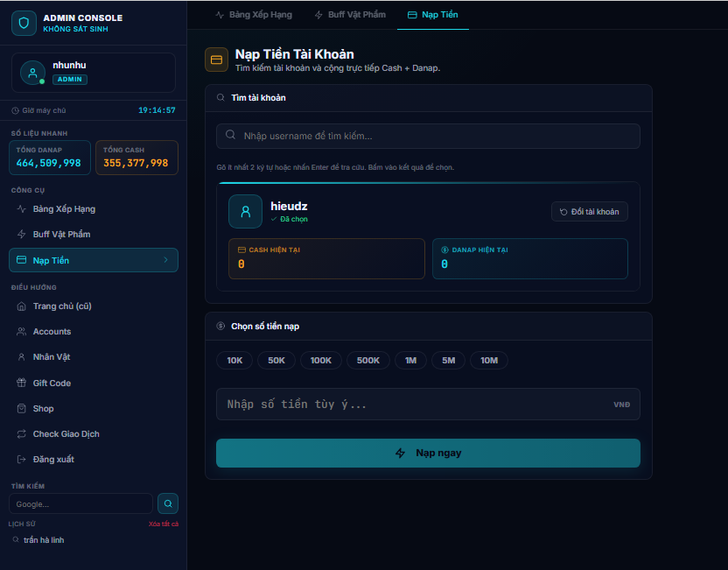
Task: Switch to the Nạp Tiền tab
Action: 433,15
